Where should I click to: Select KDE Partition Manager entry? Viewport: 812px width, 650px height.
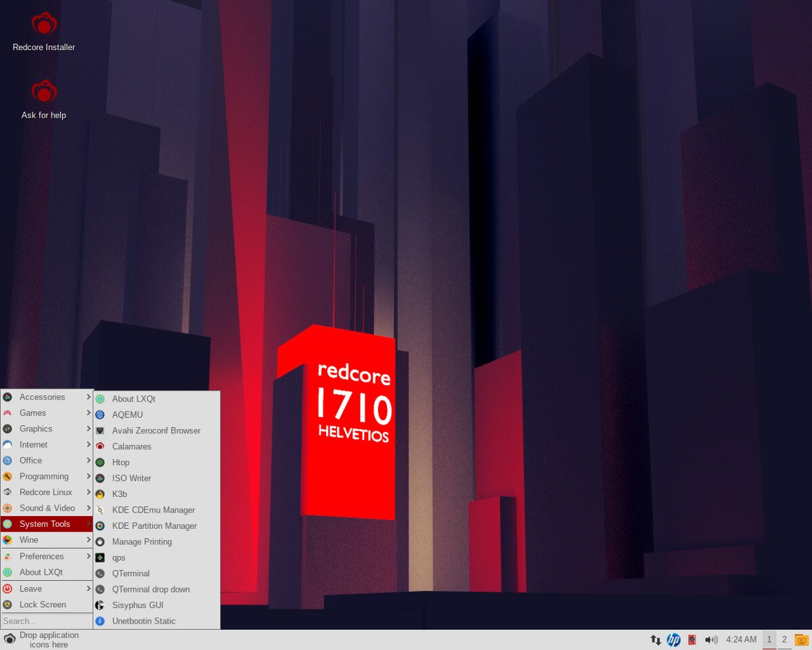[x=154, y=526]
